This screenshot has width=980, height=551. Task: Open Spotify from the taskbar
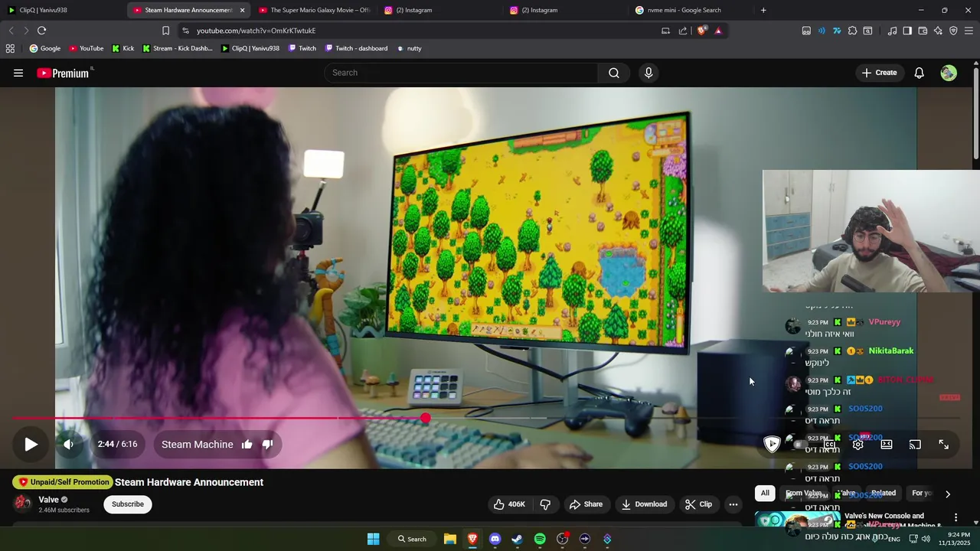click(540, 539)
